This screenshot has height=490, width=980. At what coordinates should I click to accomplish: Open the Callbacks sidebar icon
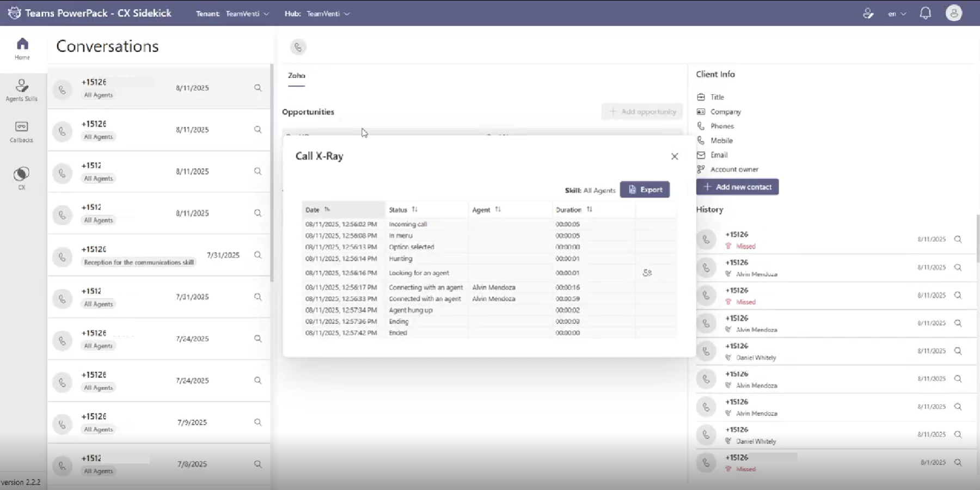(x=21, y=131)
